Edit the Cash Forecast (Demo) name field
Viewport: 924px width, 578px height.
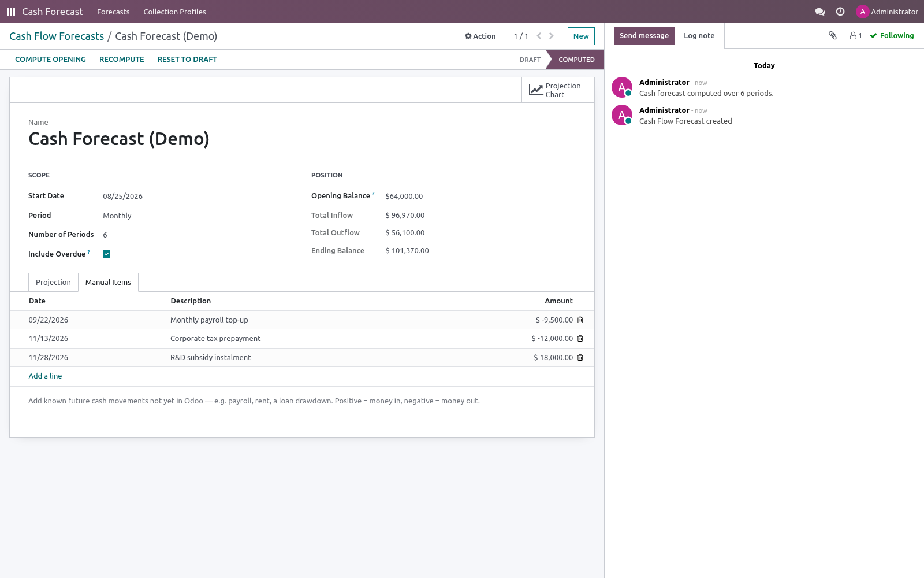click(302, 139)
